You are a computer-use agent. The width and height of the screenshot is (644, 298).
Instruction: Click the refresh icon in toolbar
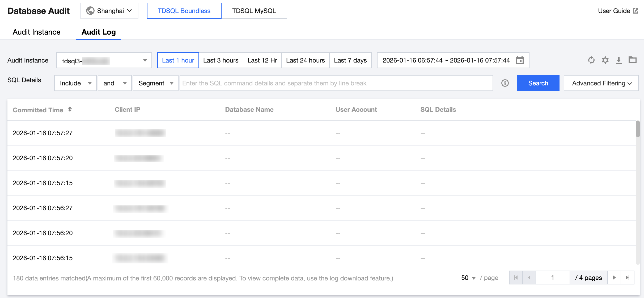coord(591,60)
